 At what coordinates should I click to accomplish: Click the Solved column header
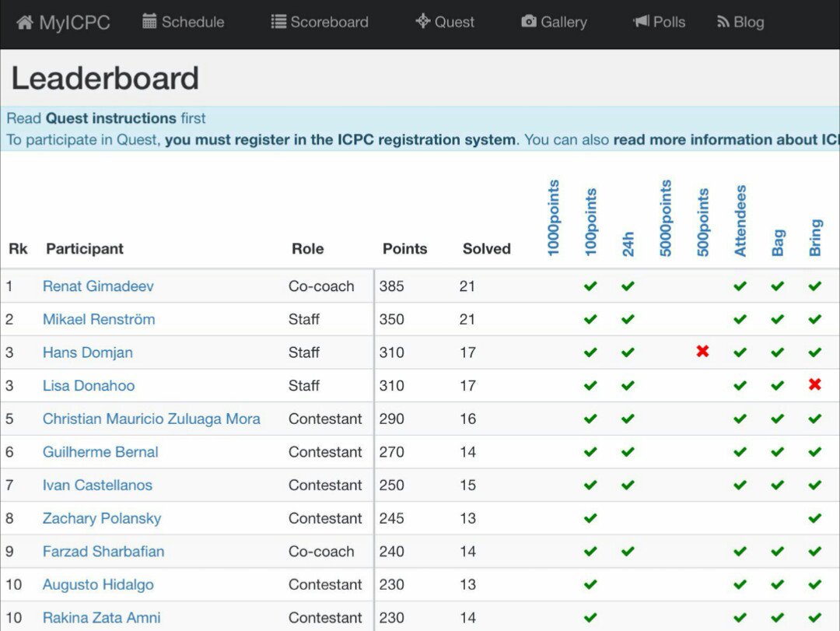[486, 249]
